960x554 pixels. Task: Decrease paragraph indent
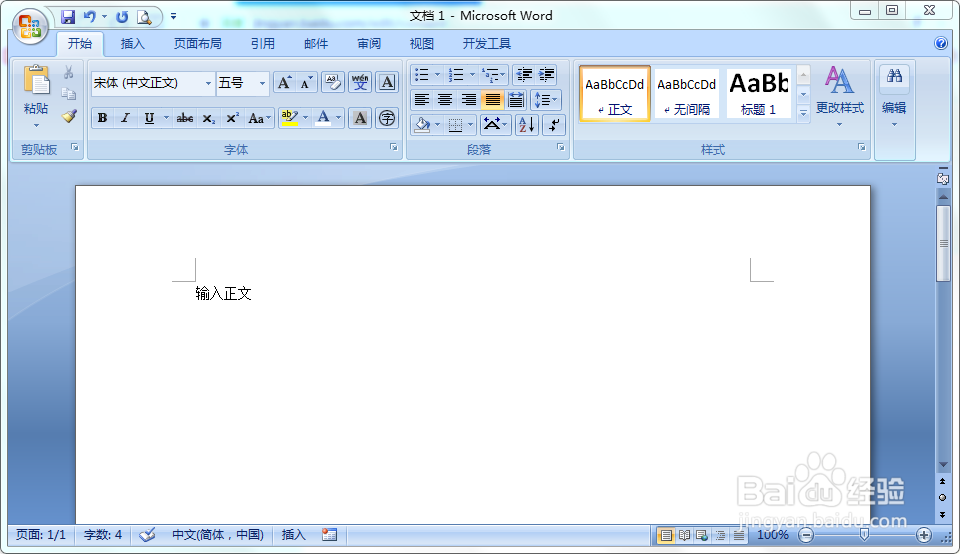pos(524,75)
